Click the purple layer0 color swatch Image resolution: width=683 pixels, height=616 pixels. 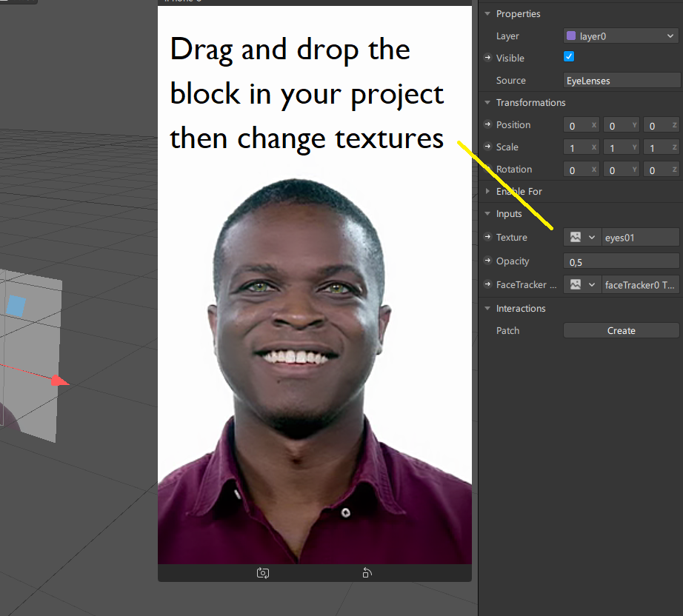click(571, 36)
